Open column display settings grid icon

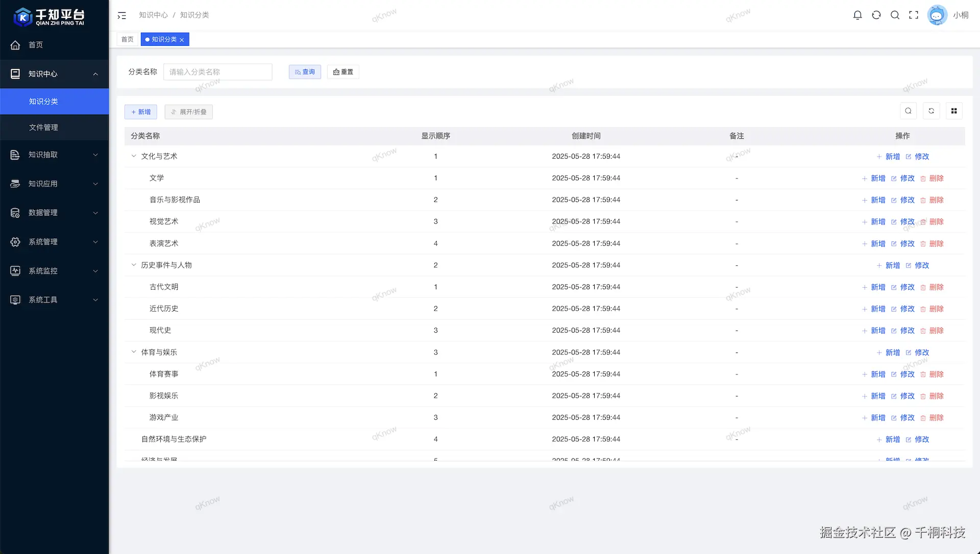954,111
